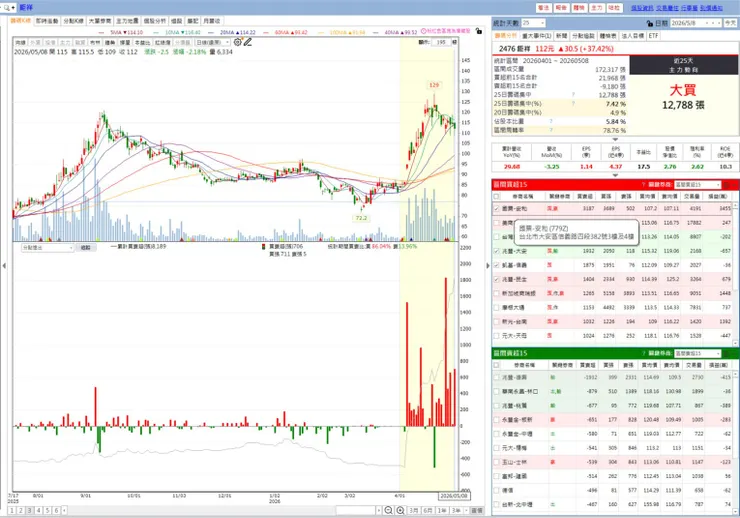Check the box for 新加坡商瑞銀
Screen dimensions: 740x518
[x=496, y=293]
